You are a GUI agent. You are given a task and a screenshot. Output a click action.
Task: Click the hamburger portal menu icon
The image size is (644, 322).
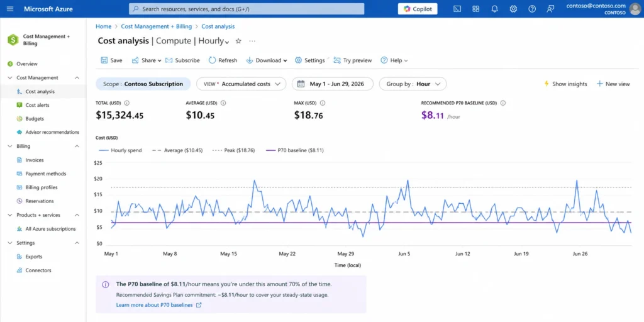10,9
